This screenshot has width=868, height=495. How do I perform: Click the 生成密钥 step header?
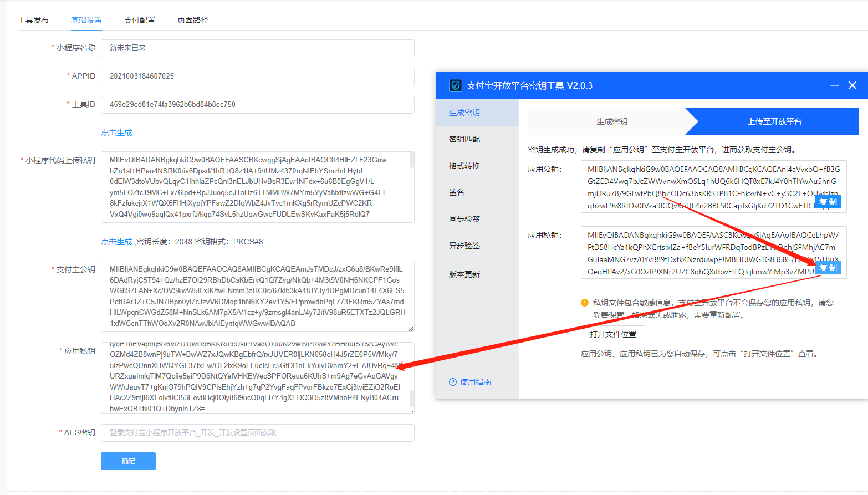coord(612,121)
